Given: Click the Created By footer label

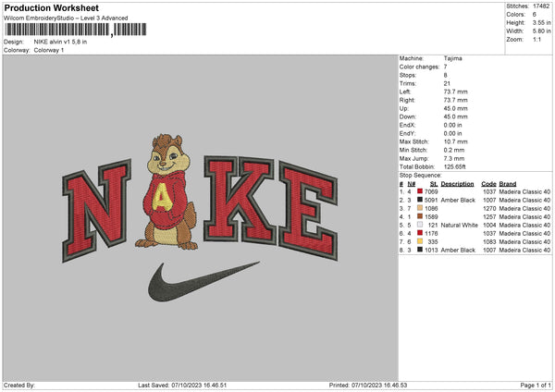Looking at the screenshot, I should coord(19,386).
